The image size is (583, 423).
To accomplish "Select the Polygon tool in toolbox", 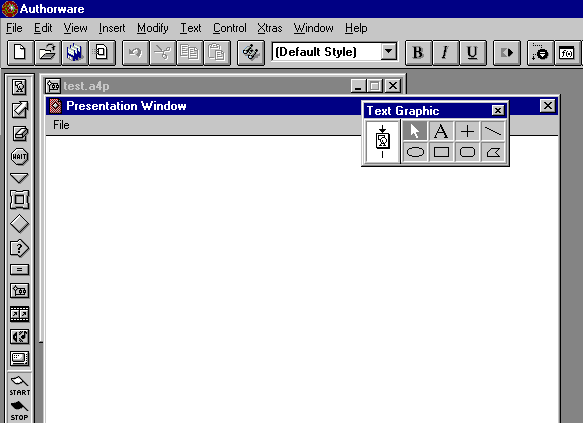I will click(493, 152).
